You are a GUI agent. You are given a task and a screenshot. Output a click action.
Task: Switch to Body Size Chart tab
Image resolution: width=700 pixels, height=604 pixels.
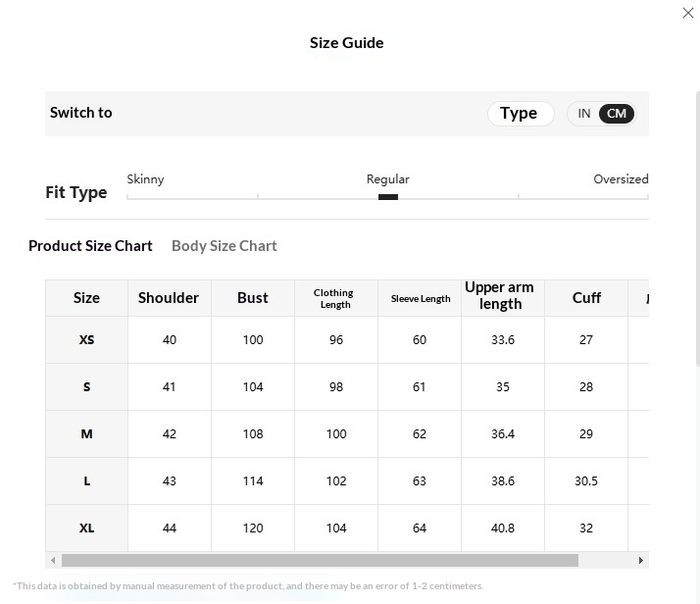225,246
